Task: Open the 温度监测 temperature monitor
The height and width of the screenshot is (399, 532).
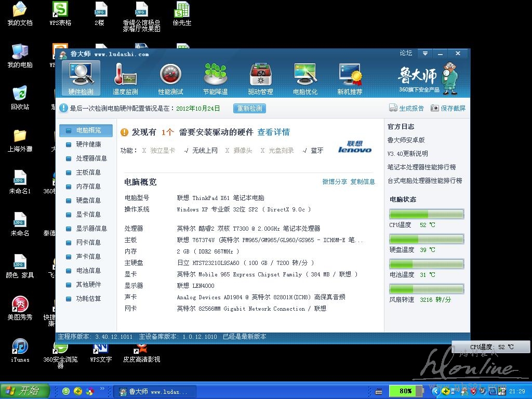Action: pos(125,79)
